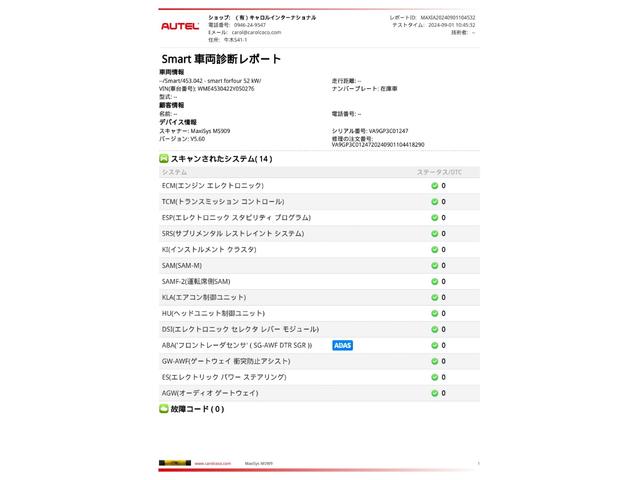Click the repair order number VA9GP3C01247202409011044...

pyautogui.click(x=378, y=144)
